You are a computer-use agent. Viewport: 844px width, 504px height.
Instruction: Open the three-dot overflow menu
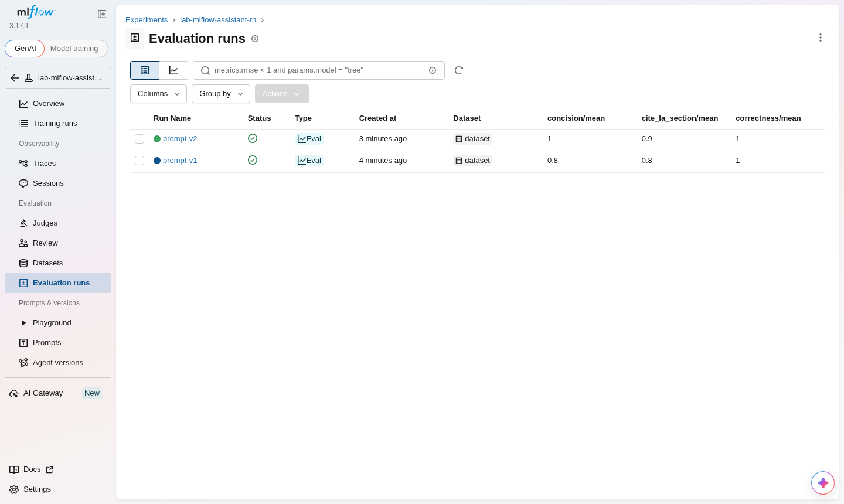click(x=821, y=38)
